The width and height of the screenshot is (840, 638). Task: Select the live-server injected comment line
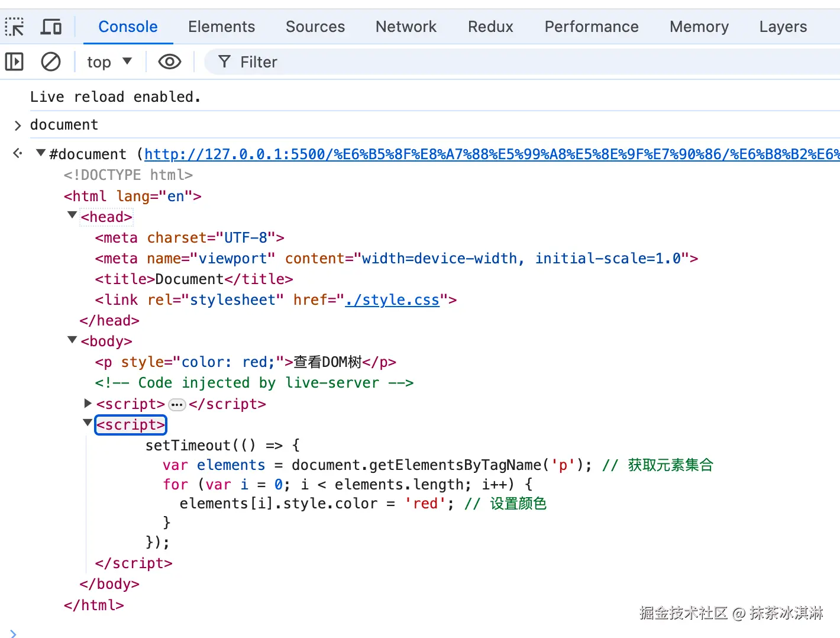tap(254, 383)
